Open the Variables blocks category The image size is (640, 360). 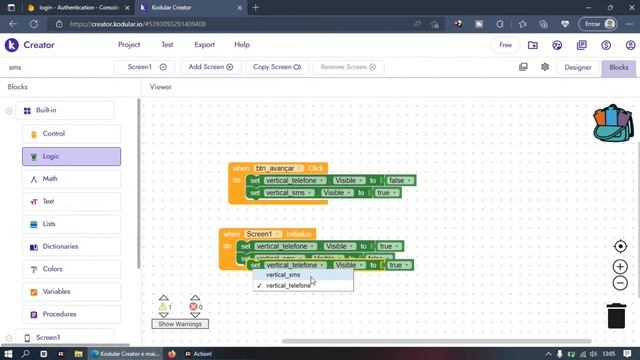pyautogui.click(x=71, y=292)
